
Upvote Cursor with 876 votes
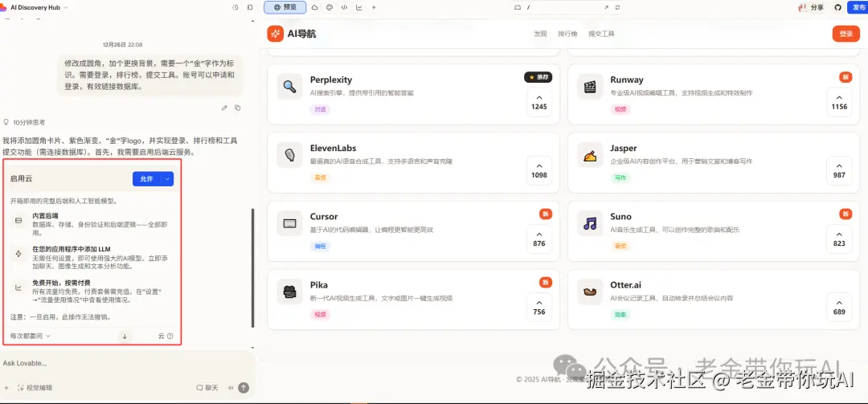point(538,239)
